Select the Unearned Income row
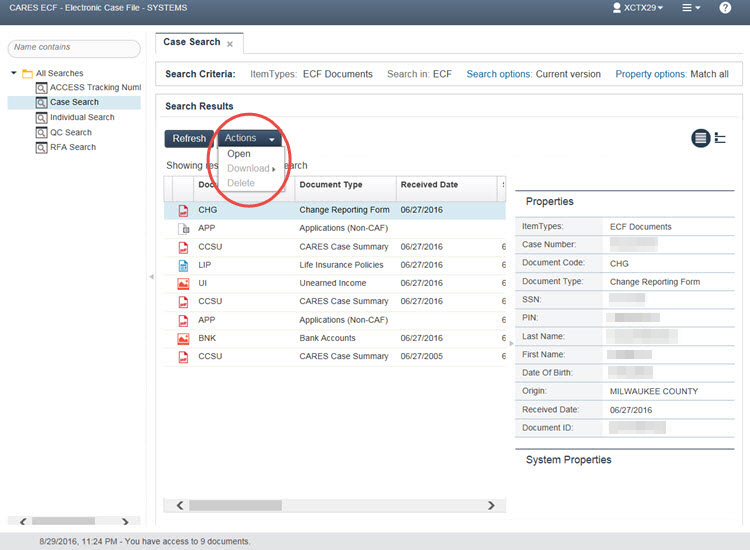The image size is (750, 550). pyautogui.click(x=335, y=284)
